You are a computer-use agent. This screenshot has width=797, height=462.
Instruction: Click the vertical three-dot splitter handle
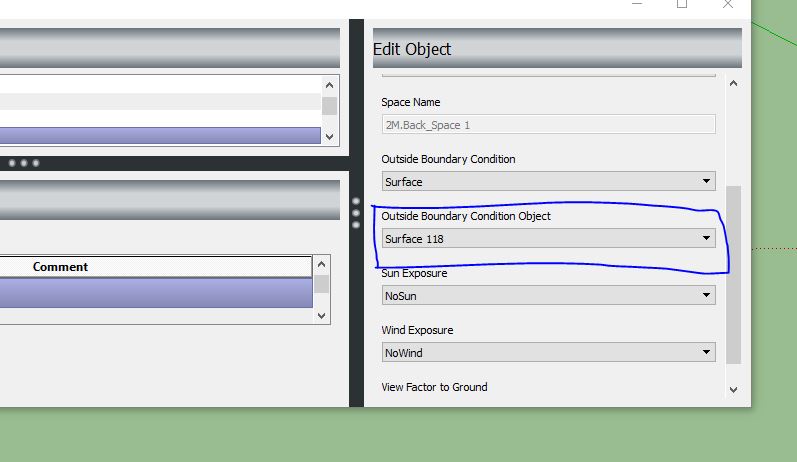pos(356,213)
